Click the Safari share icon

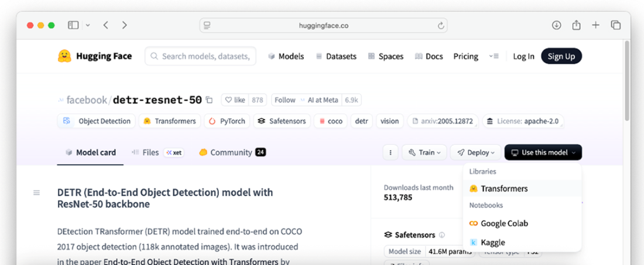pos(576,25)
